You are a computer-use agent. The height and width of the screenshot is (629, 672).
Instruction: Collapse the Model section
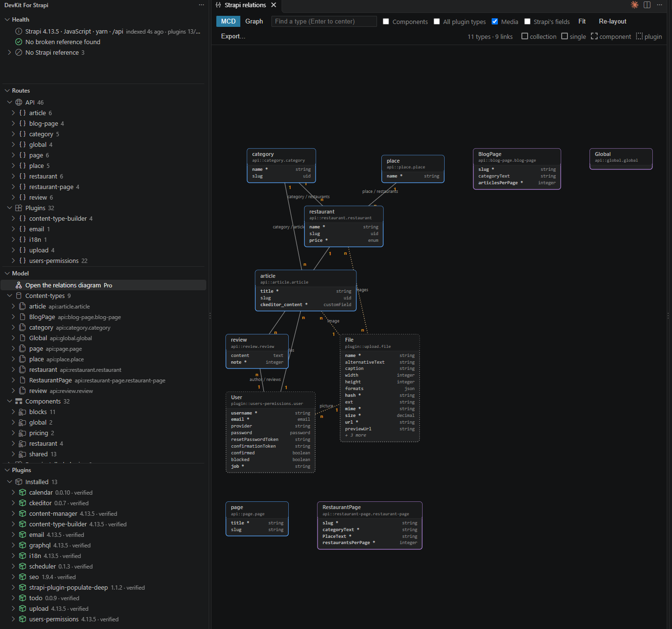click(7, 273)
